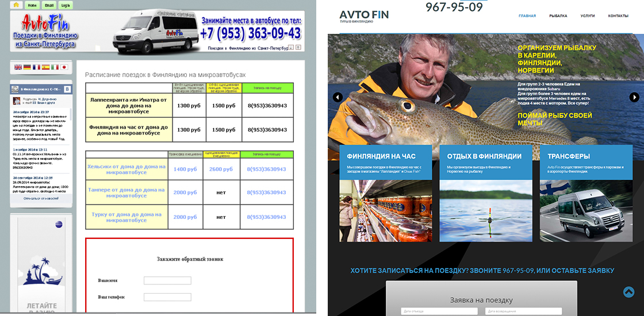Go to next slide with right arrow
Image resolution: width=644 pixels, height=316 pixels.
point(634,97)
